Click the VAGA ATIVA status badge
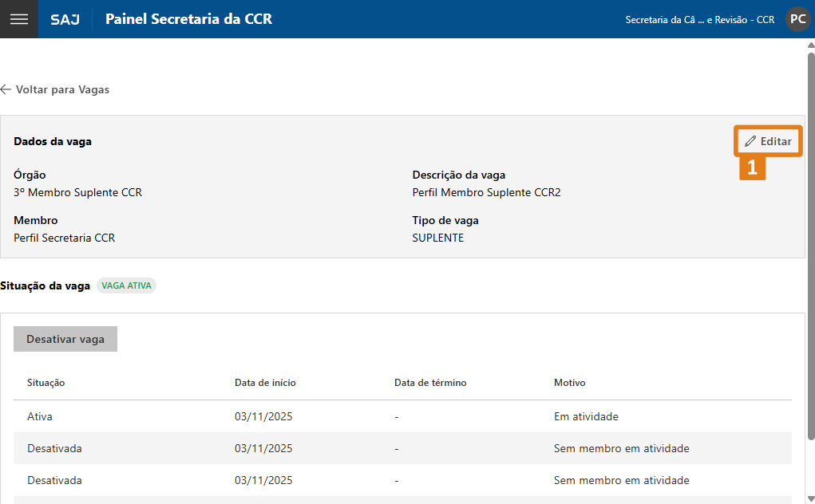The height and width of the screenshot is (504, 815). (x=126, y=285)
